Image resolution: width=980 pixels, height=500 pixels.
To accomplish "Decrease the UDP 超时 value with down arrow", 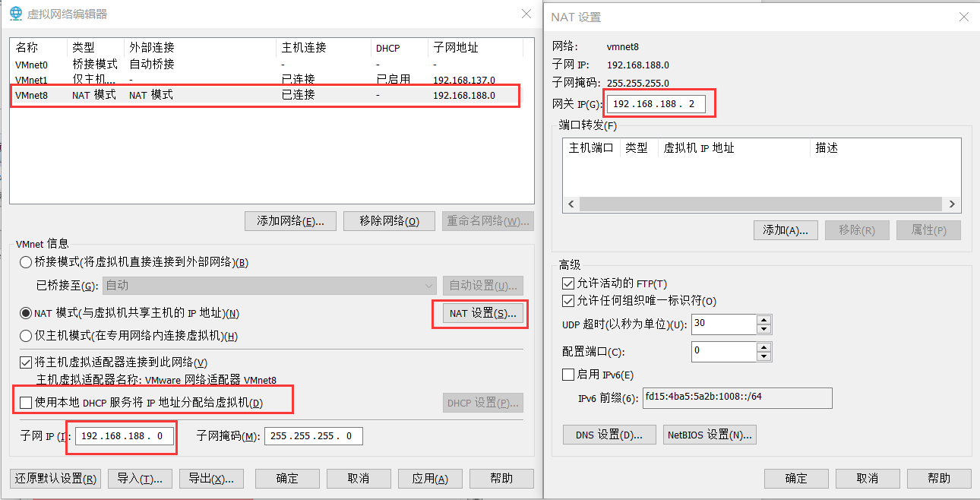I will [764, 330].
